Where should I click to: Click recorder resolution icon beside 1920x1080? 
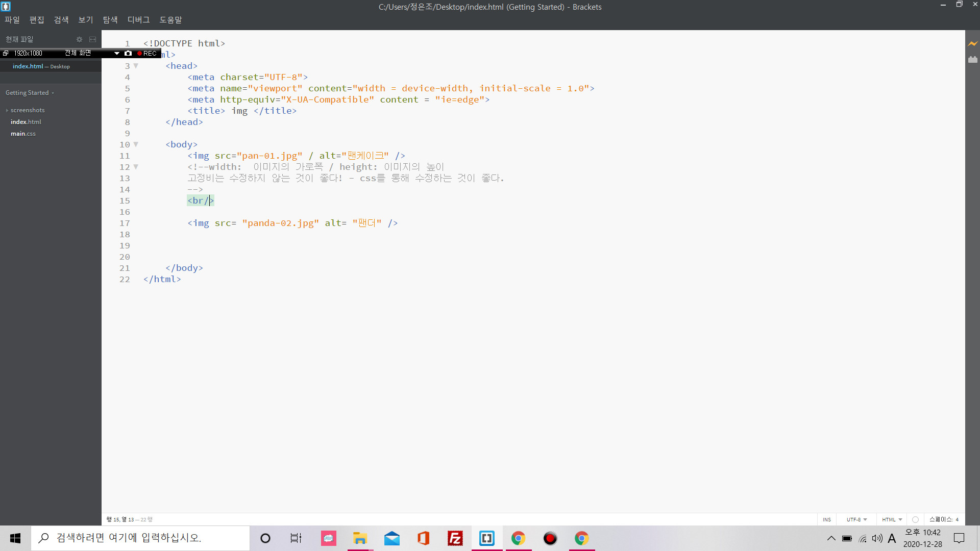click(x=6, y=53)
